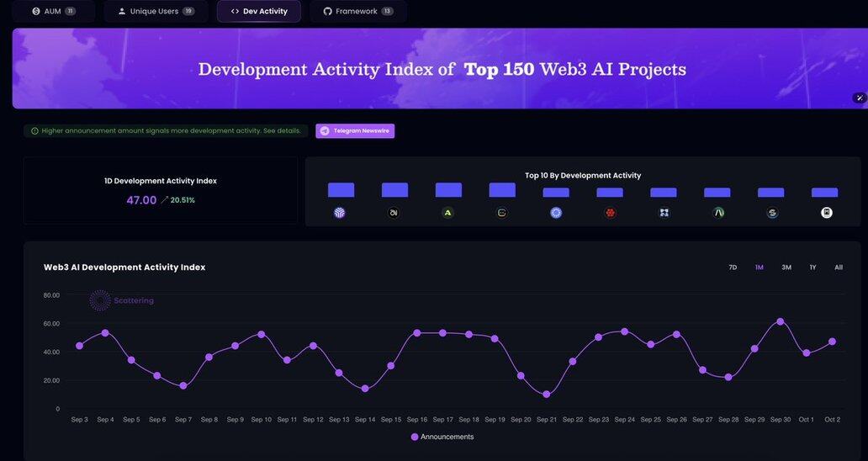The image size is (868, 461).
Task: Open the AUM tab
Action: coord(53,11)
